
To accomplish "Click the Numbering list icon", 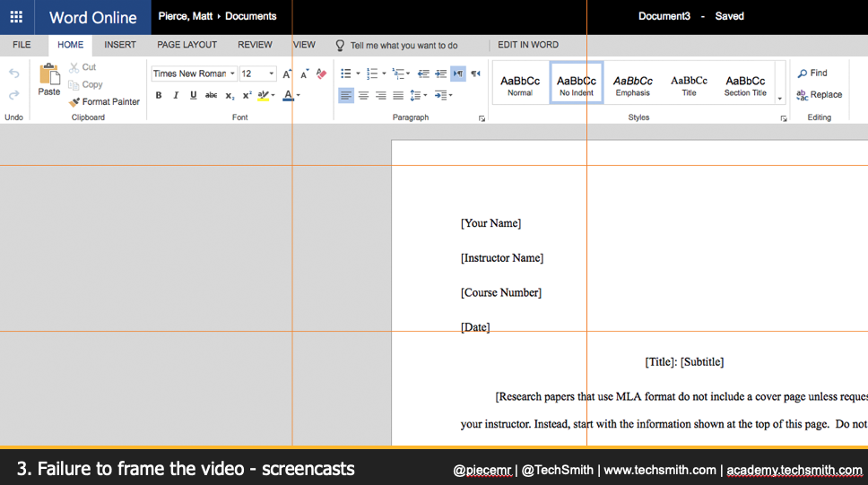I will [372, 74].
